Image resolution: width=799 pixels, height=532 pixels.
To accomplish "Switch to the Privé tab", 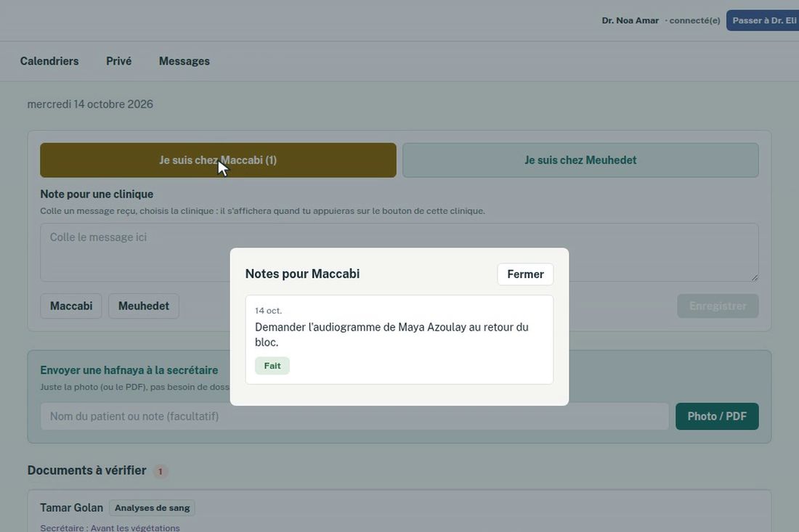I will 118,61.
